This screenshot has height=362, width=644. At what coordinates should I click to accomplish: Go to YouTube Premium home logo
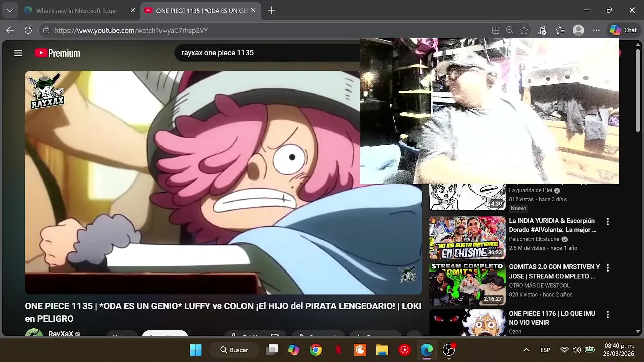[x=57, y=53]
